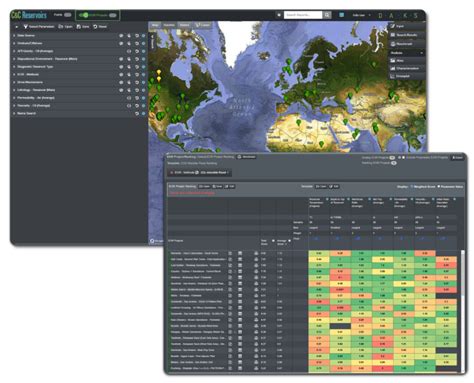
Task: Click the Search Results table icon
Action: pos(393,35)
